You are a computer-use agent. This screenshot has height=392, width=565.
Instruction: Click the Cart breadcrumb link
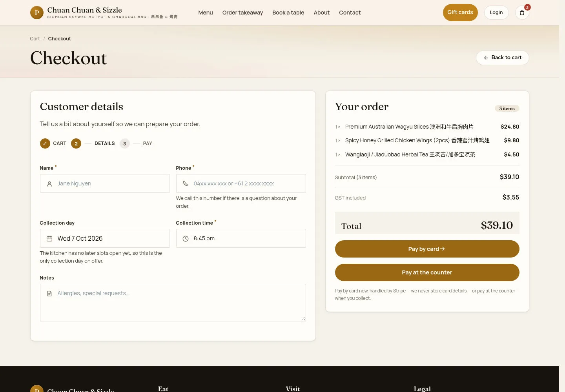[x=35, y=39]
